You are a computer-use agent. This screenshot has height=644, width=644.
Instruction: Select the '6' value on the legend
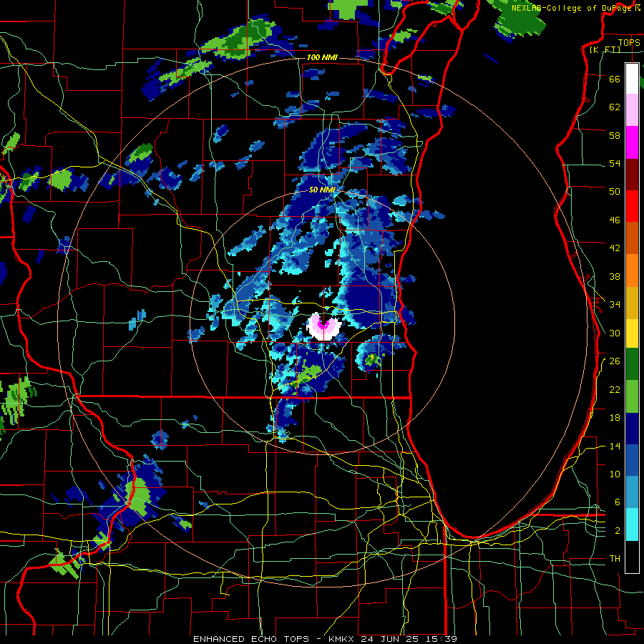tap(618, 502)
